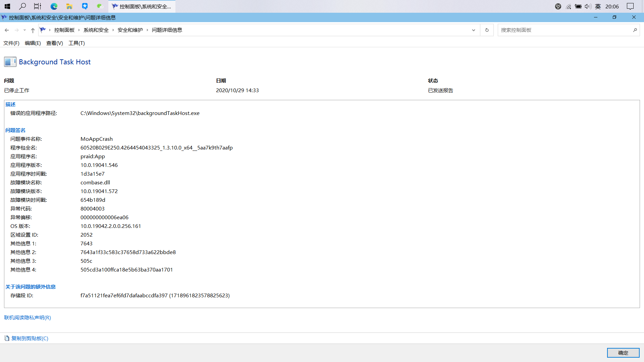Click the volume speaker tray icon

click(x=588, y=6)
